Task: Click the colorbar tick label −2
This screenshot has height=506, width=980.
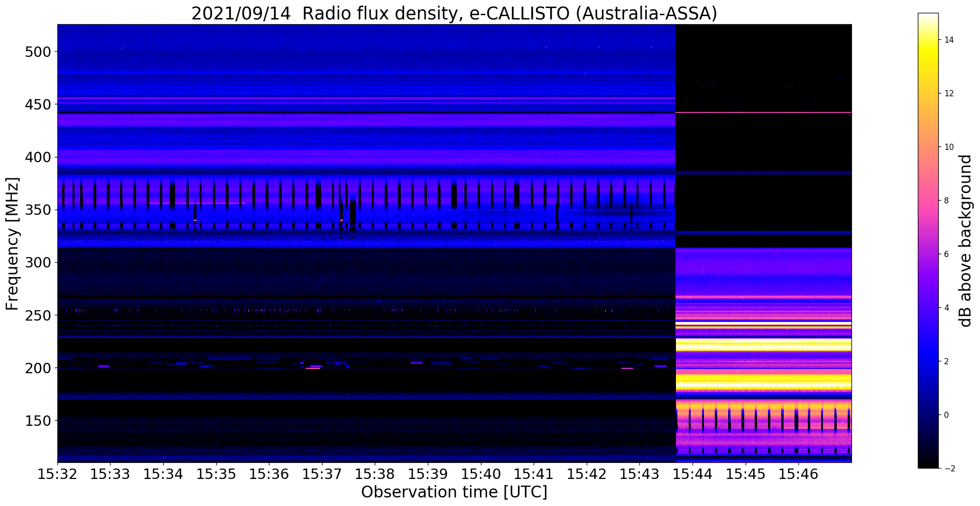Action: [949, 469]
